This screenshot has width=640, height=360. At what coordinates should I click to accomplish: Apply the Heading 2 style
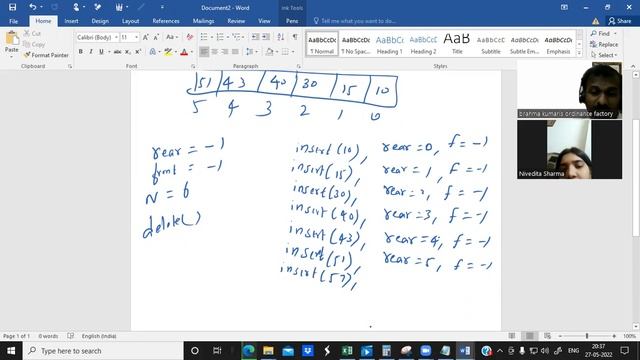[x=423, y=44]
